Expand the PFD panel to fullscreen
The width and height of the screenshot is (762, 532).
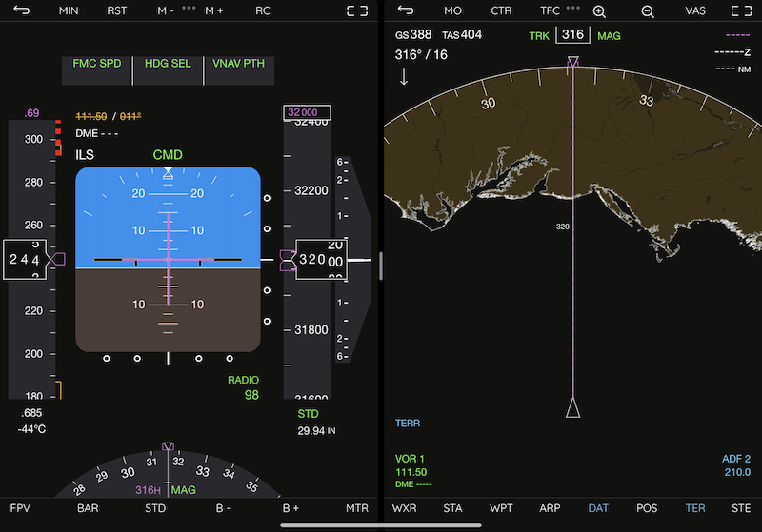click(357, 11)
